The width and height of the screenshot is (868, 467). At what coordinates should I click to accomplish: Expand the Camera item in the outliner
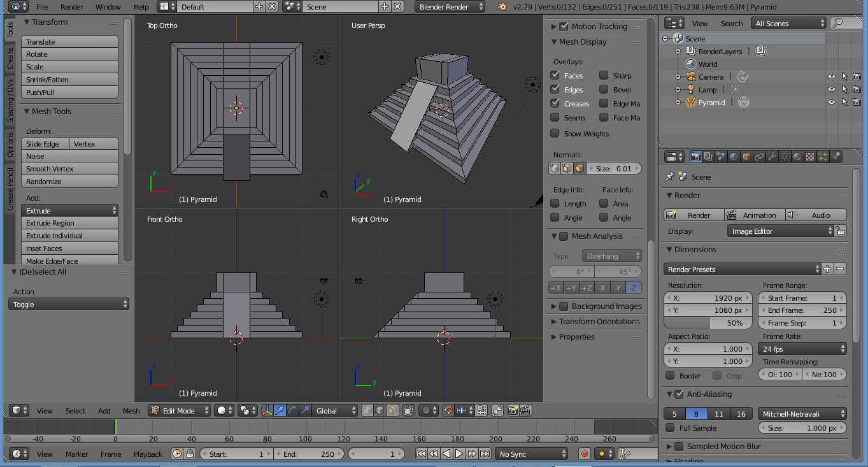(x=678, y=77)
